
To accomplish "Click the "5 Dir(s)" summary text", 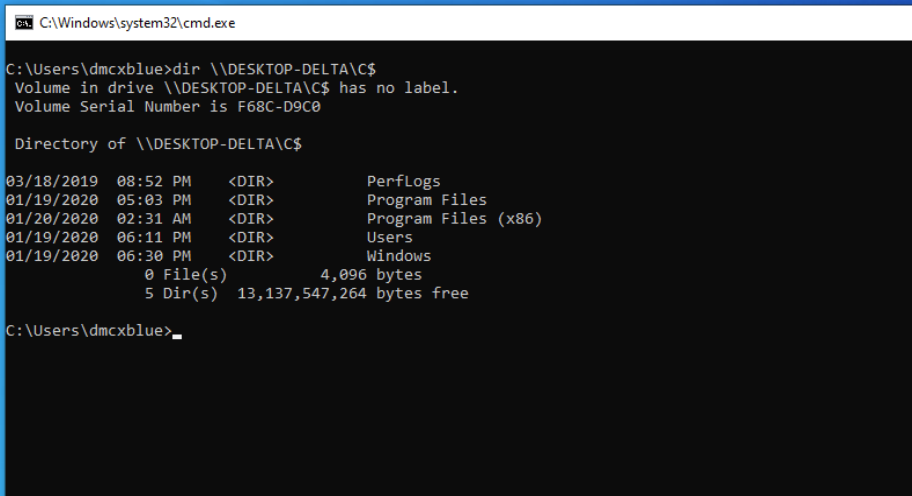I will pos(181,294).
